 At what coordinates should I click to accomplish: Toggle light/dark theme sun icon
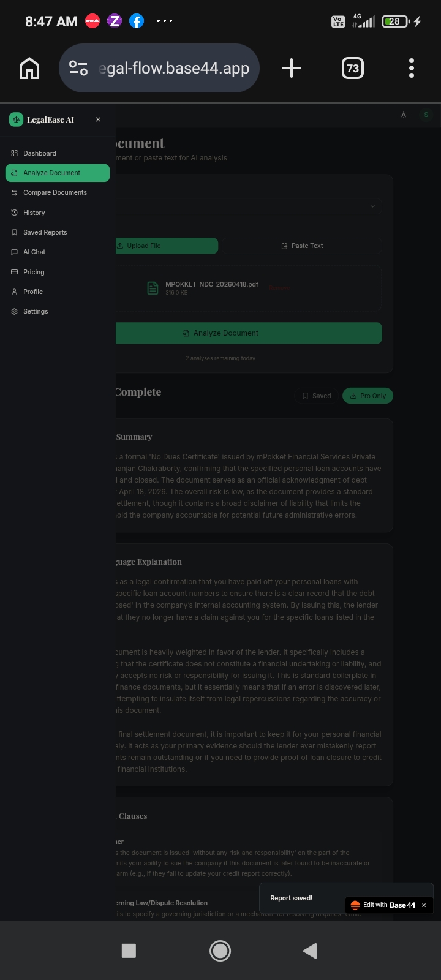pos(404,115)
